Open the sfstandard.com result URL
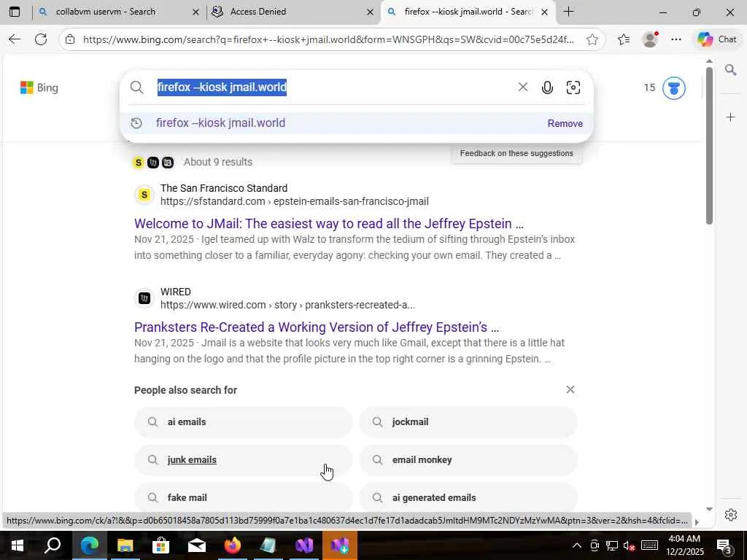The width and height of the screenshot is (747, 560). (x=295, y=201)
